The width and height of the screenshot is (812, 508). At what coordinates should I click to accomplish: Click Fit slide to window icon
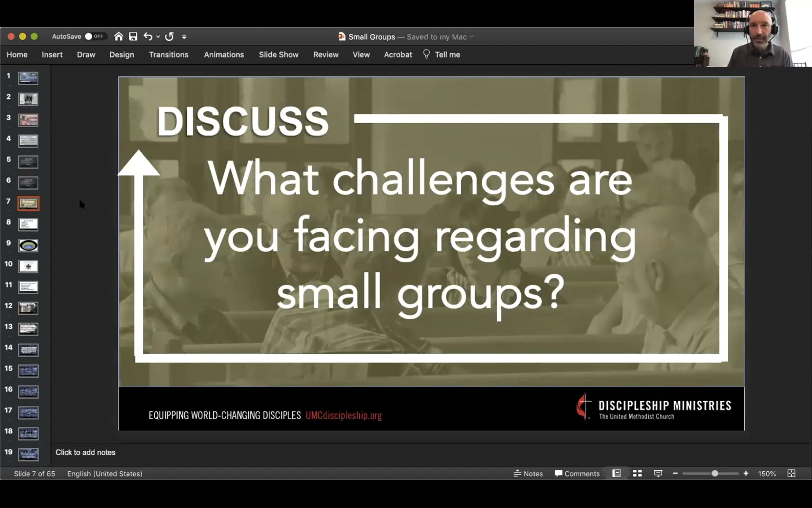(791, 473)
